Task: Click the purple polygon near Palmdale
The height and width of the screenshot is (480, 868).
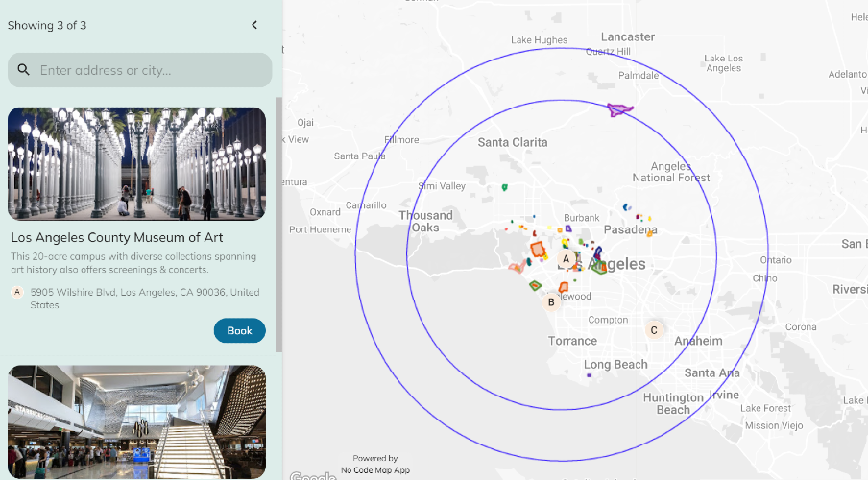Action: coord(618,109)
